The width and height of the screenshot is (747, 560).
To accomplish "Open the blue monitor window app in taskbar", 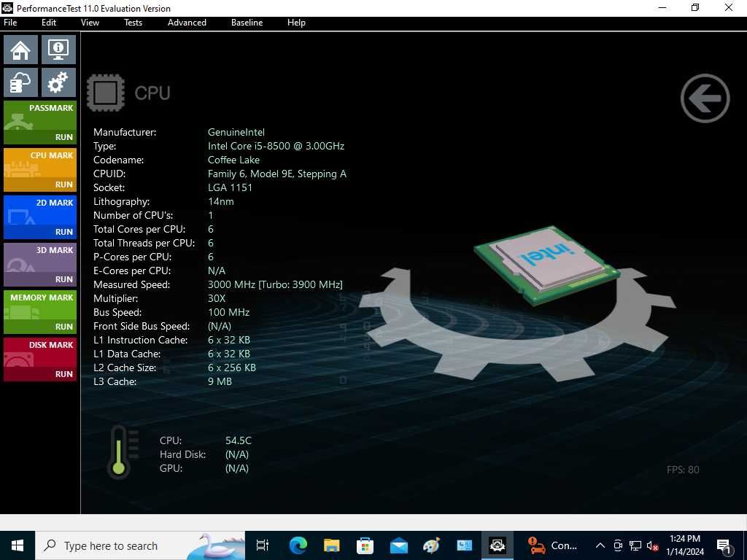I will (x=465, y=545).
